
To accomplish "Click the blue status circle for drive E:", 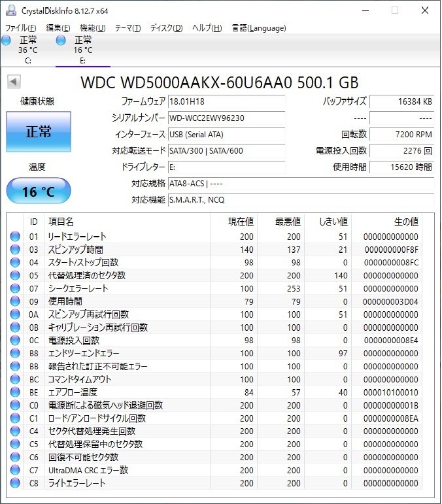I will [61, 41].
